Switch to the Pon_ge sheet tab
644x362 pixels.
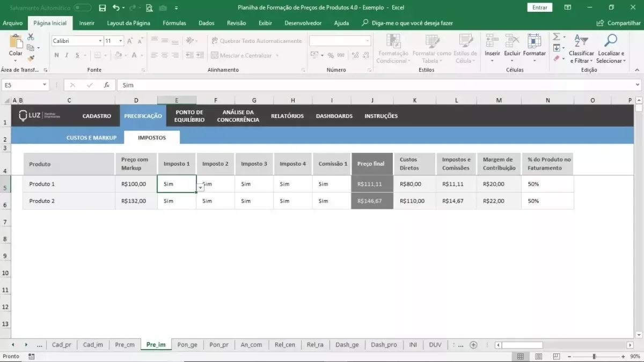point(187,345)
